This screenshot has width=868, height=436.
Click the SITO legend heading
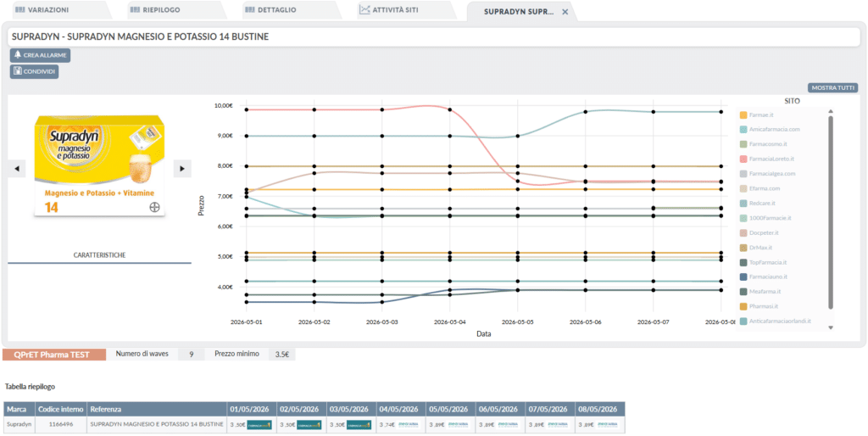pyautogui.click(x=793, y=102)
